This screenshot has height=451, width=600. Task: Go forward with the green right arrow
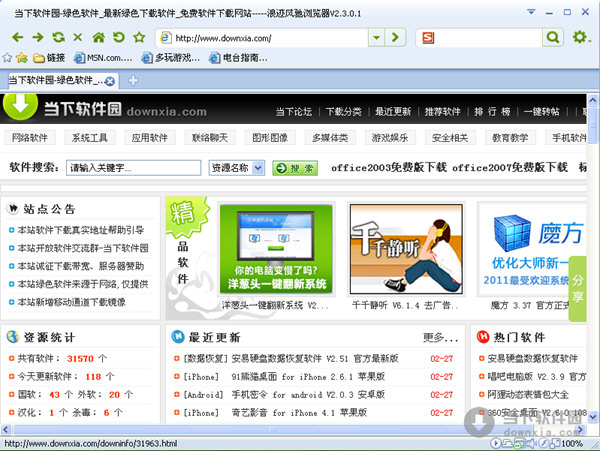[38, 37]
